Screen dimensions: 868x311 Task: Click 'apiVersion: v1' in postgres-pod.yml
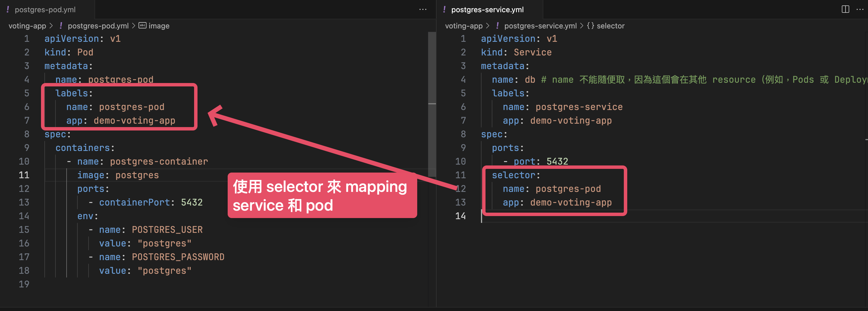tap(83, 39)
